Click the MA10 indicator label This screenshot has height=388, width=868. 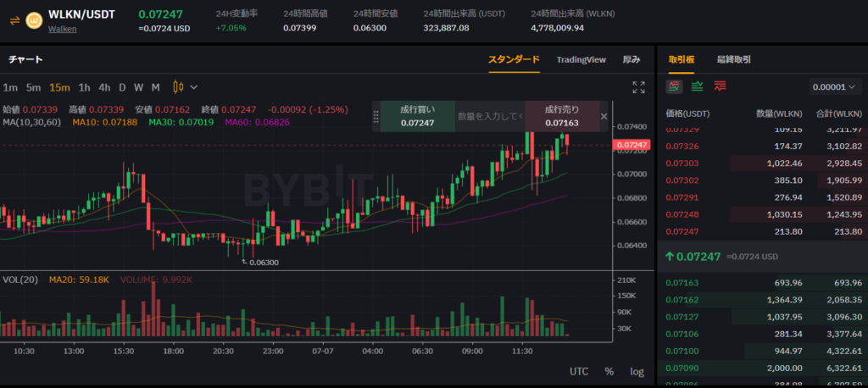click(104, 122)
